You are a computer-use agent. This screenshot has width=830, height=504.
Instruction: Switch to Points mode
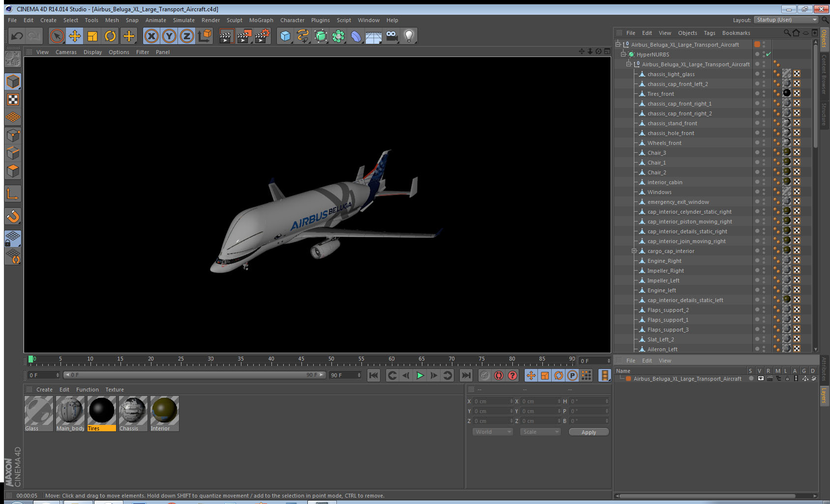(x=13, y=135)
